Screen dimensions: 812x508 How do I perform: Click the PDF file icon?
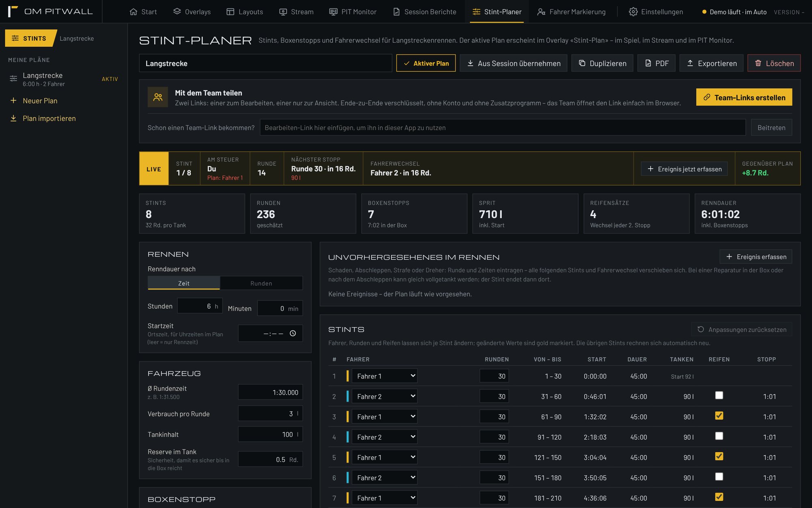[648, 63]
